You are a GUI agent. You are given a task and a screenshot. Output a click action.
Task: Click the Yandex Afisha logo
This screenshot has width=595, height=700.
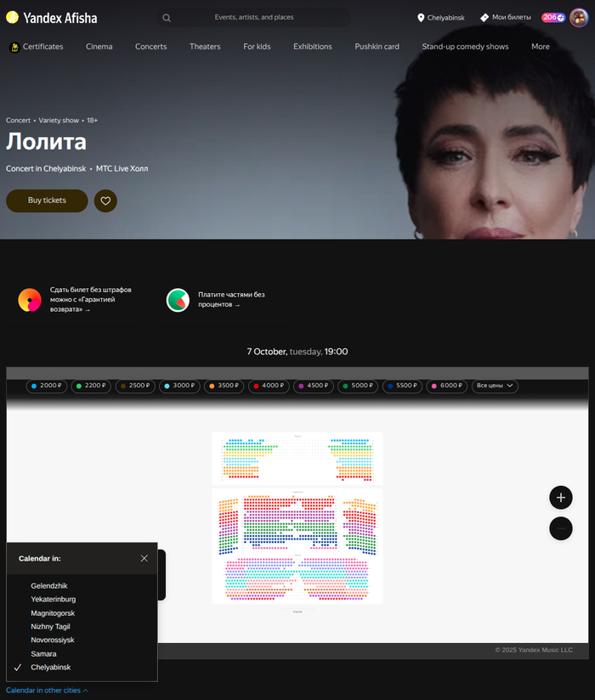[x=51, y=18]
